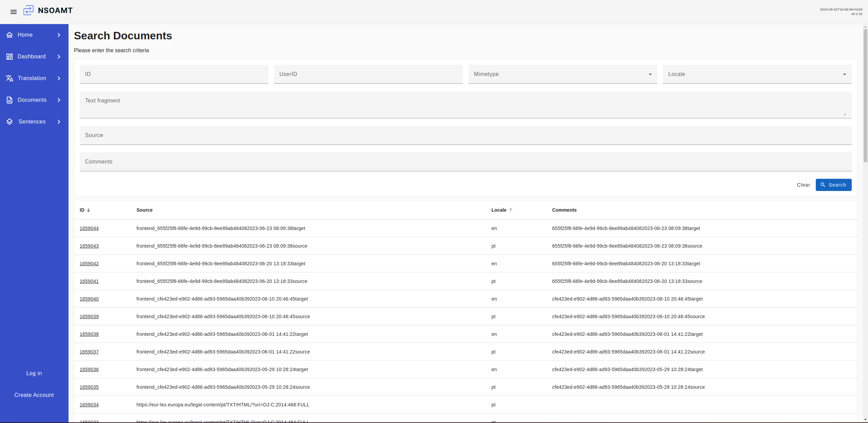The height and width of the screenshot is (423, 868).
Task: Expand the Home sidebar chevron
Action: [59, 35]
